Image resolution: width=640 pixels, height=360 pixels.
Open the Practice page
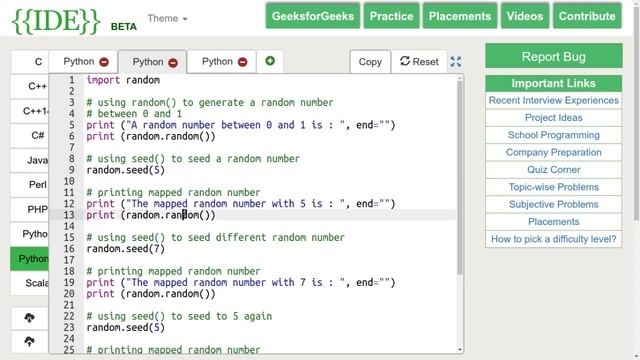click(x=391, y=16)
